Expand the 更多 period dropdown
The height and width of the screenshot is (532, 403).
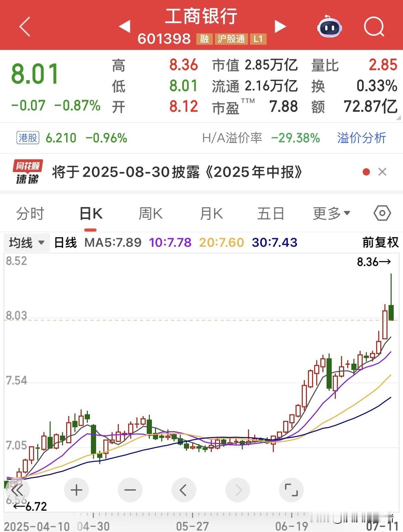(331, 213)
